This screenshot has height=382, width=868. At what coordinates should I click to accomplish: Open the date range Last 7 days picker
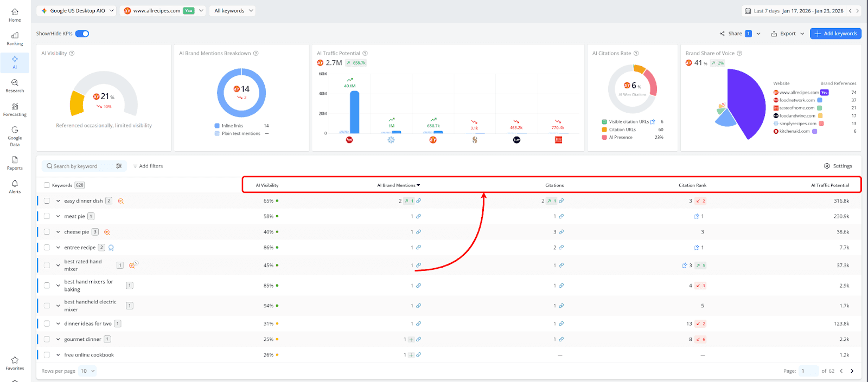(794, 11)
